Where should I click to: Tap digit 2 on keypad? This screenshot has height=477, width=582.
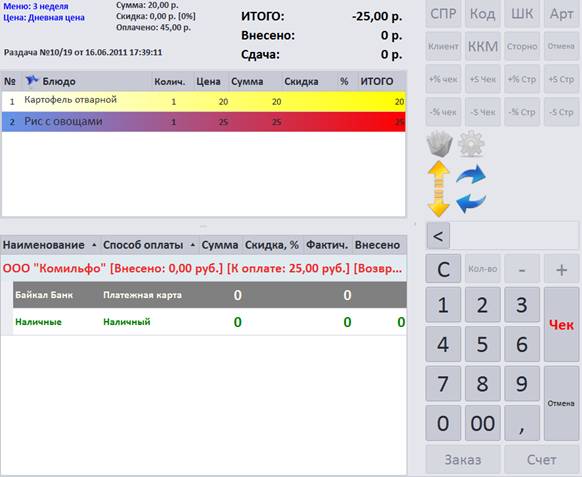(483, 305)
